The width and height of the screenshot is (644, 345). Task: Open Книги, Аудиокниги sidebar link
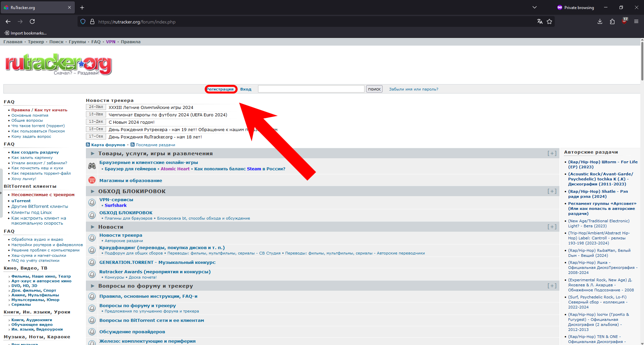coord(32,320)
